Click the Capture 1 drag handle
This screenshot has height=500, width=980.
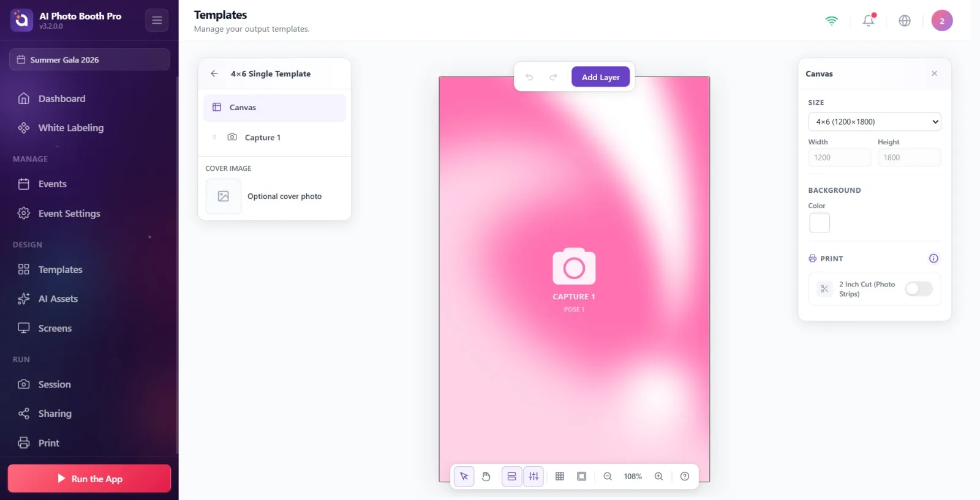click(214, 137)
